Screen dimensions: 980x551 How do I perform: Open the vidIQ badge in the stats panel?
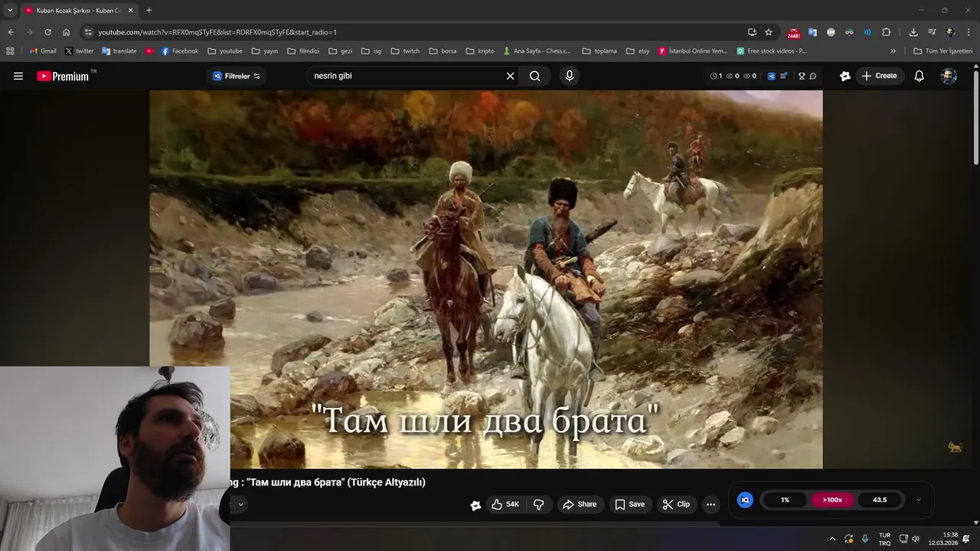[745, 500]
